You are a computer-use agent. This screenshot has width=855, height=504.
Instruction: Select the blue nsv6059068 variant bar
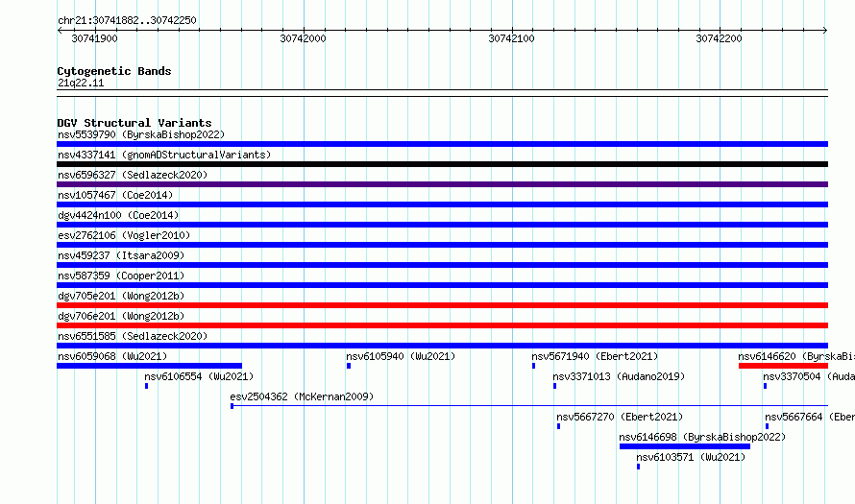point(150,366)
